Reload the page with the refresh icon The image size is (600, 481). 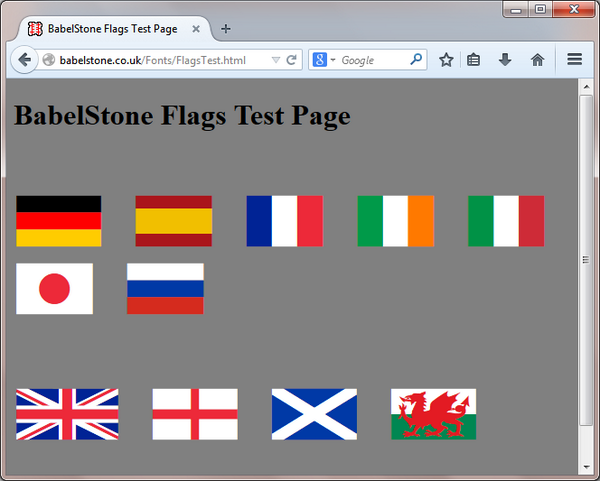(x=292, y=60)
